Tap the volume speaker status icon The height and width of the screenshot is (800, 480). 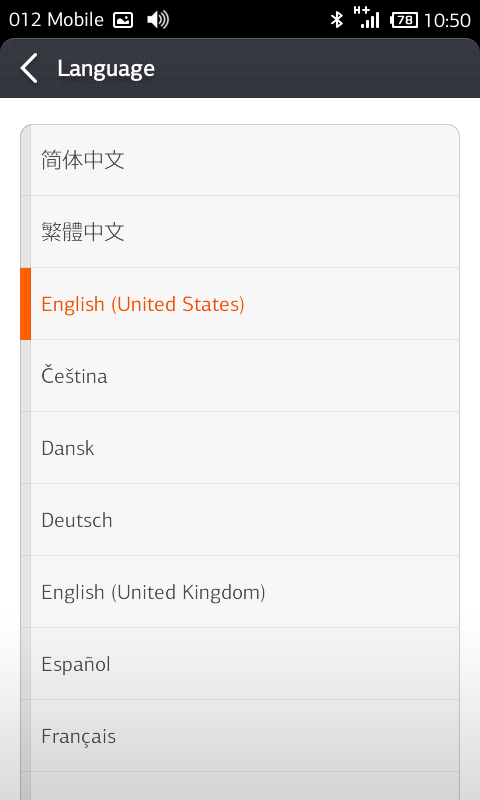click(158, 20)
